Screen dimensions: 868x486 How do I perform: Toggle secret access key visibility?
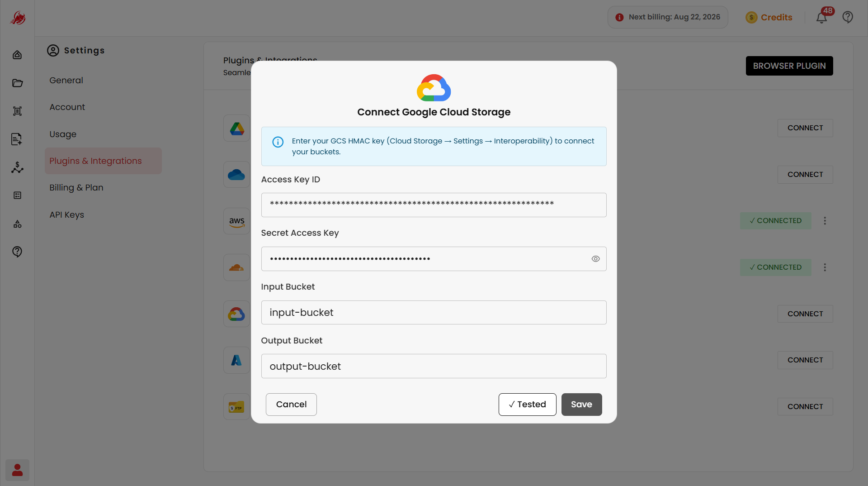tap(596, 259)
